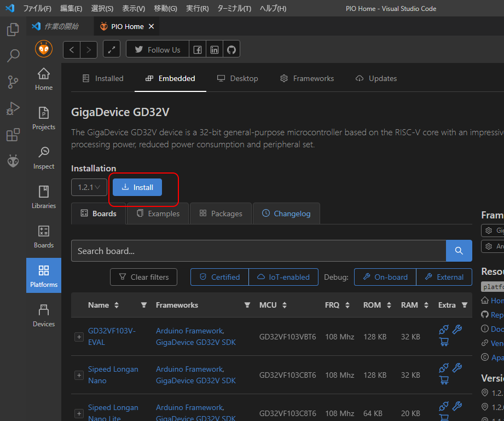The height and width of the screenshot is (421, 504).
Task: Click the magnifier search board button
Action: [x=459, y=251]
